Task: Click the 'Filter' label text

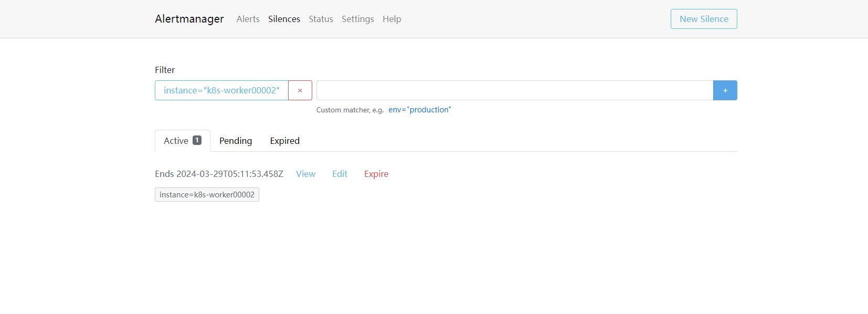Action: click(x=165, y=70)
